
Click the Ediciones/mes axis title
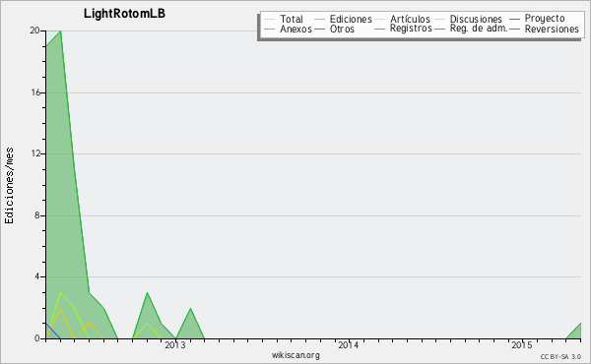click(9, 186)
